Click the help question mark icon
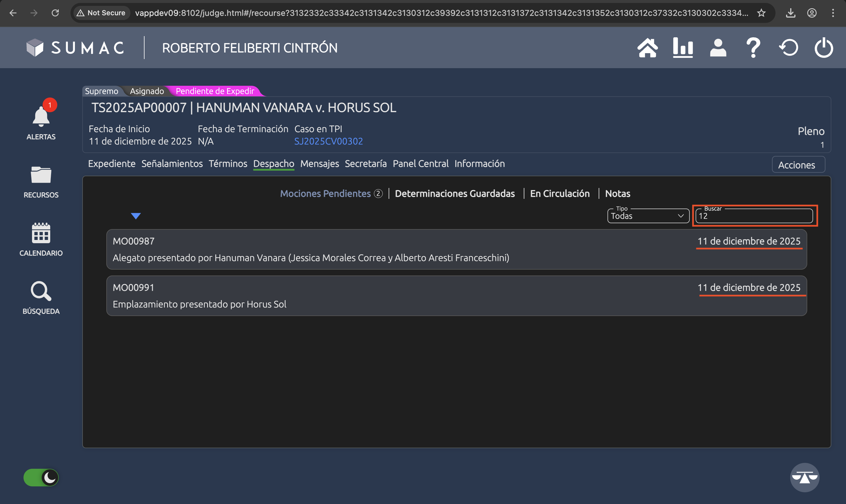 tap(753, 48)
